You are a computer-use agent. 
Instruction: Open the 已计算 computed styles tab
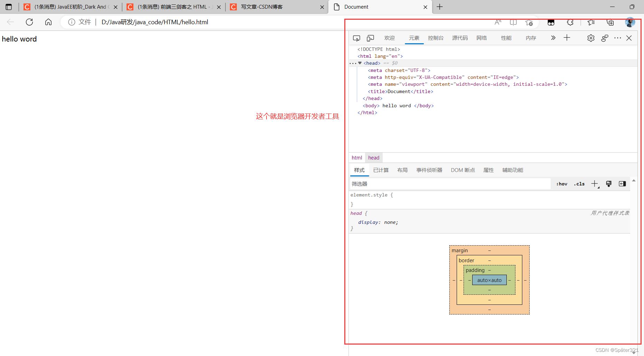point(381,170)
